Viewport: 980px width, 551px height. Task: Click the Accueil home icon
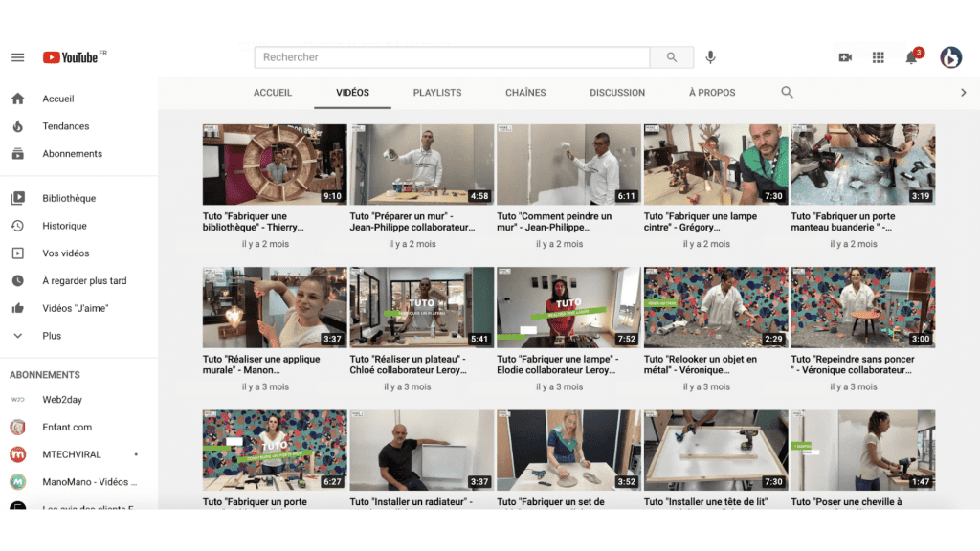pyautogui.click(x=17, y=99)
